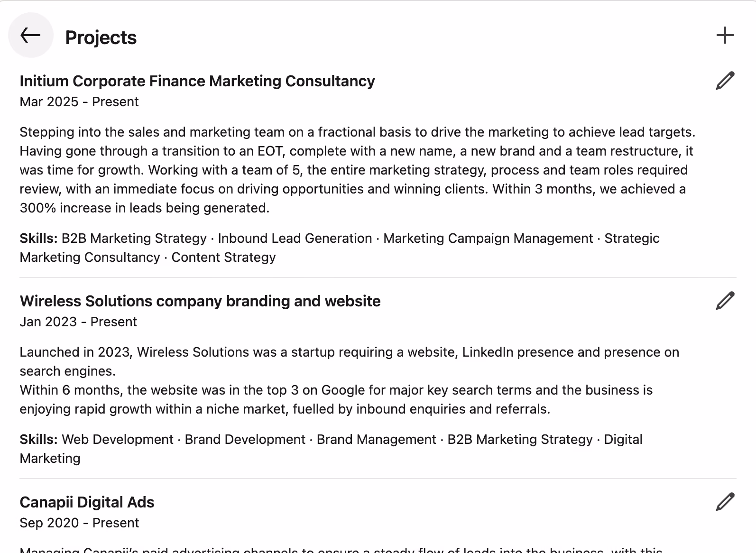Go back using the left arrow
756x553 pixels.
coord(31,35)
